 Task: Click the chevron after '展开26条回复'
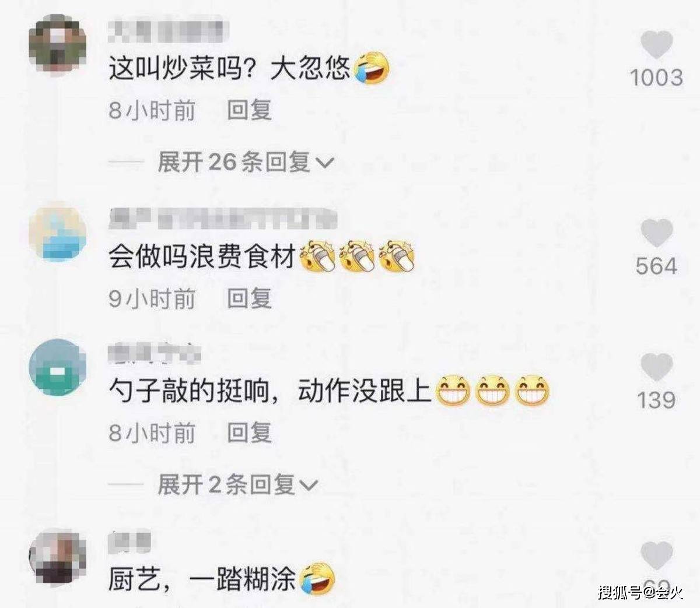tap(324, 163)
